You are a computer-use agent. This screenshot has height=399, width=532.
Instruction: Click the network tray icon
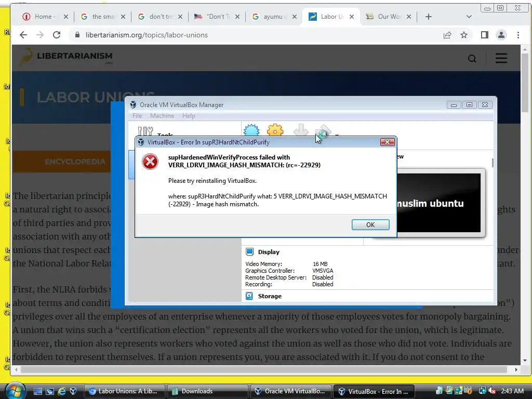coord(482,391)
